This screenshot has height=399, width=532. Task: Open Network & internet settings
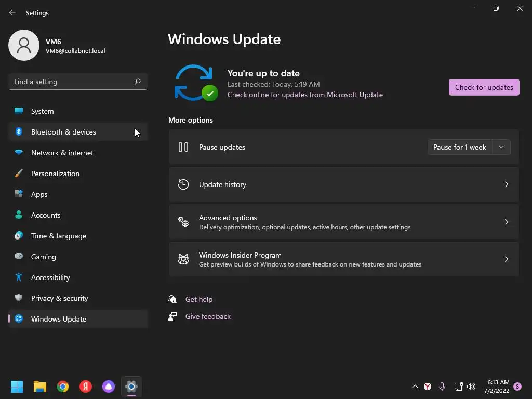[78, 152]
